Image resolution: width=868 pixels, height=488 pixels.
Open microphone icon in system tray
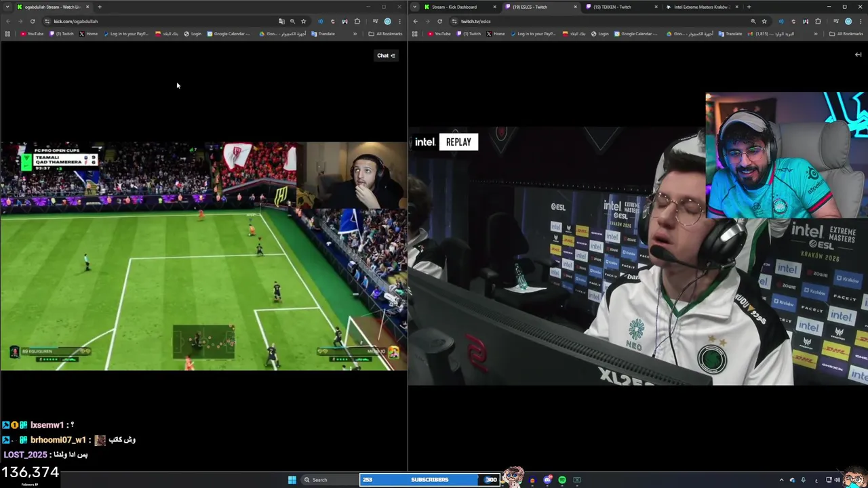(x=804, y=480)
